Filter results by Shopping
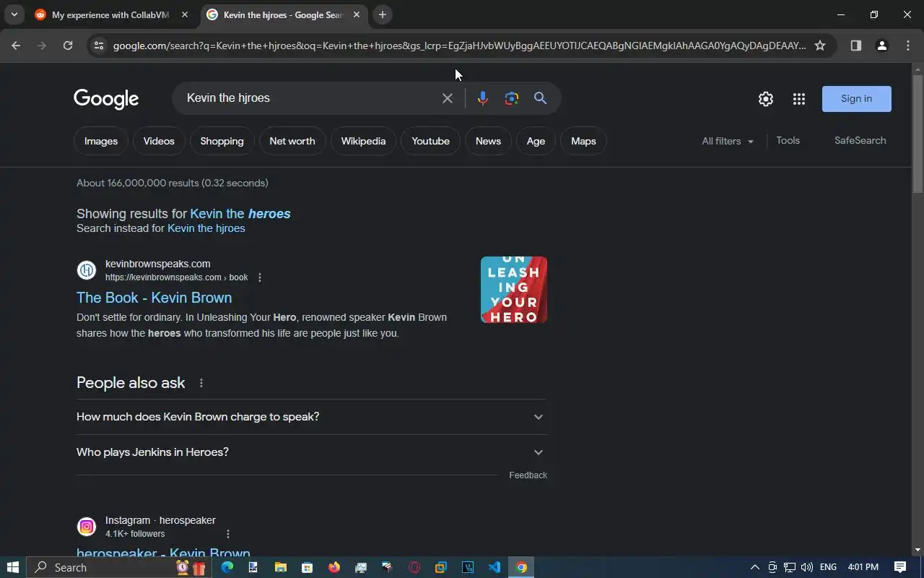This screenshot has width=924, height=578. (222, 141)
